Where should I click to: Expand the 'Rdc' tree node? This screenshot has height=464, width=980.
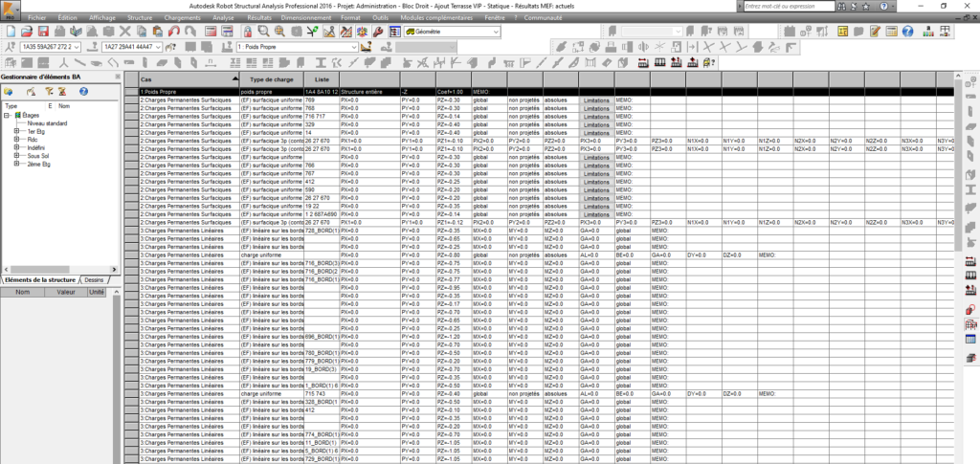coord(16,140)
